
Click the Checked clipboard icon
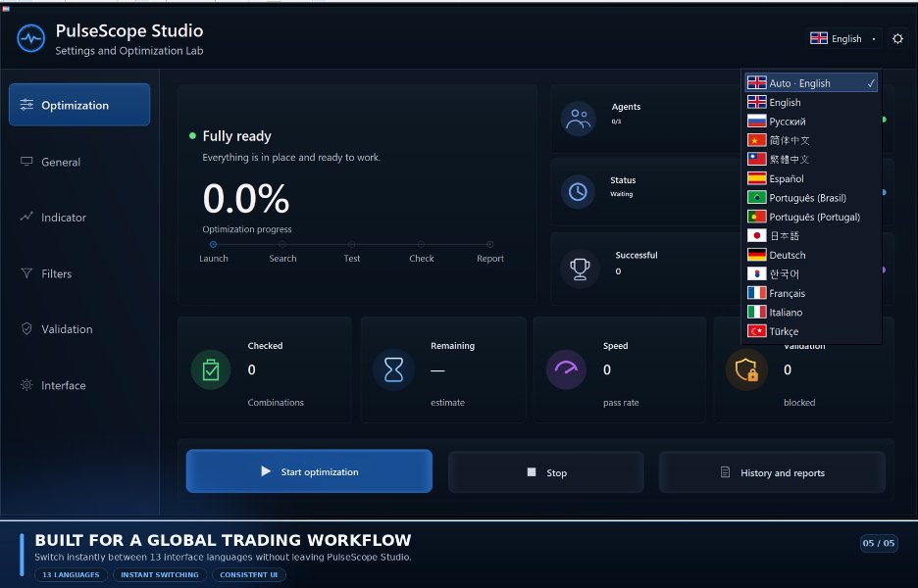211,369
